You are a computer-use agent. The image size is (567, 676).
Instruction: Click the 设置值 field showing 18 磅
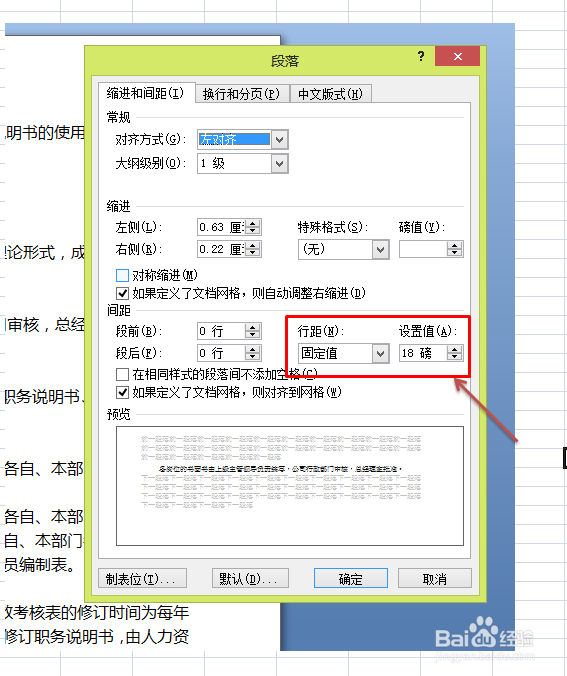[423, 353]
